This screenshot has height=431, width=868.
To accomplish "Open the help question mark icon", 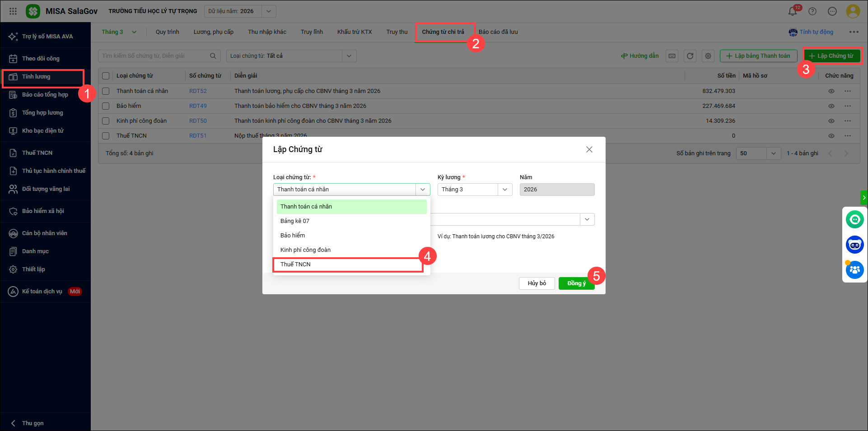I will point(812,11).
